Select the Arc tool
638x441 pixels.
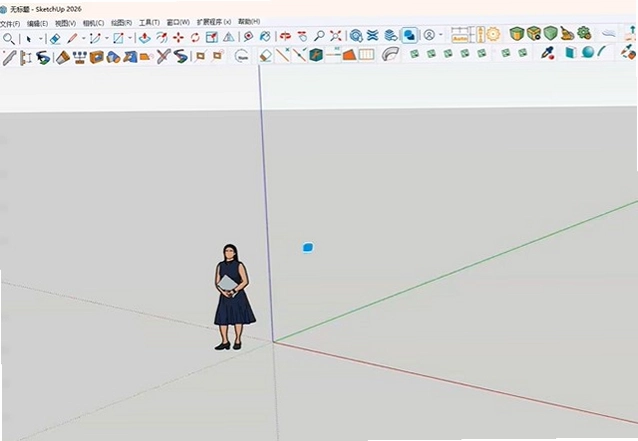pos(95,38)
